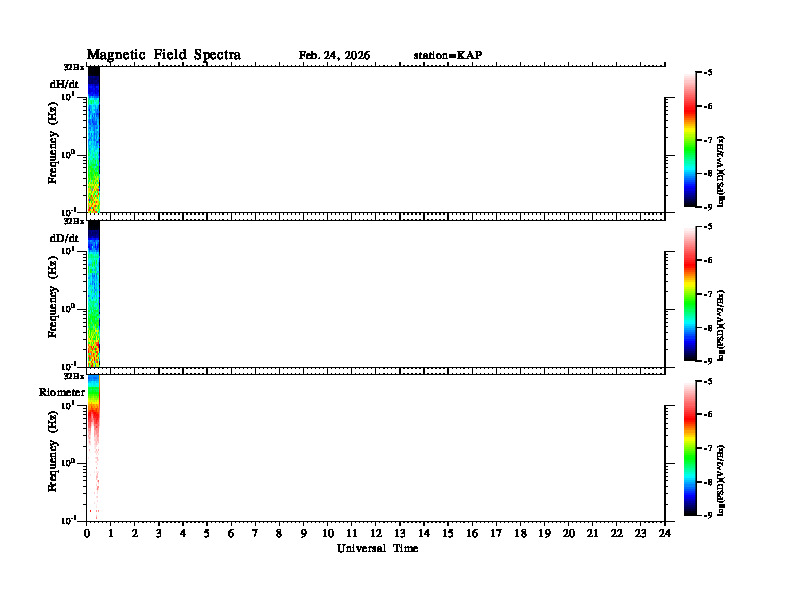This screenshot has width=792, height=612.
Task: Click hour 12 on the Universal Time axis
Action: point(376,534)
